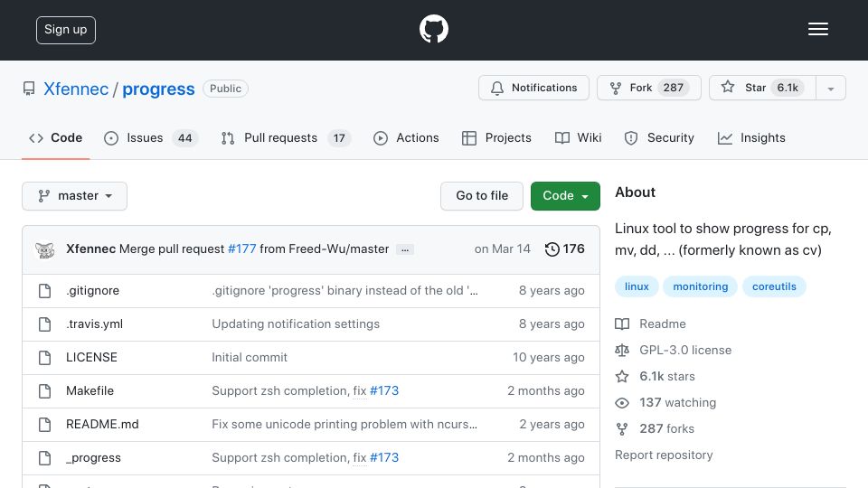
Task: Click the Report repository link
Action: point(664,455)
